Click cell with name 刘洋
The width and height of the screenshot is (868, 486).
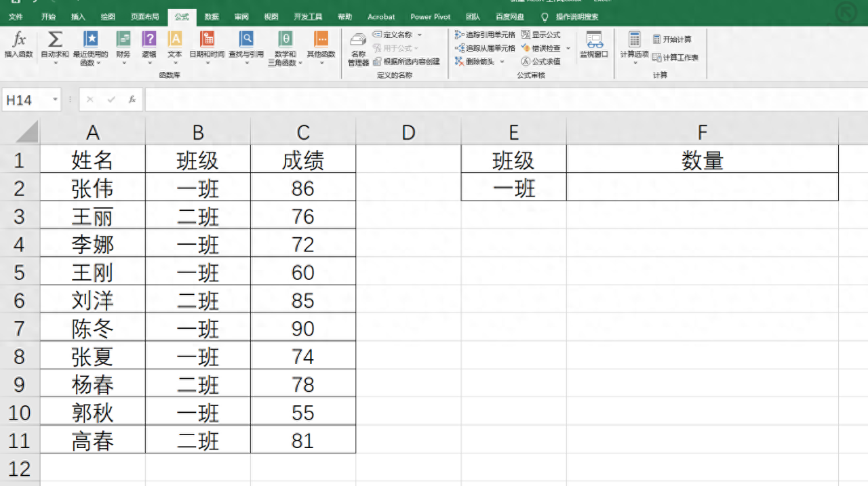[x=92, y=300]
